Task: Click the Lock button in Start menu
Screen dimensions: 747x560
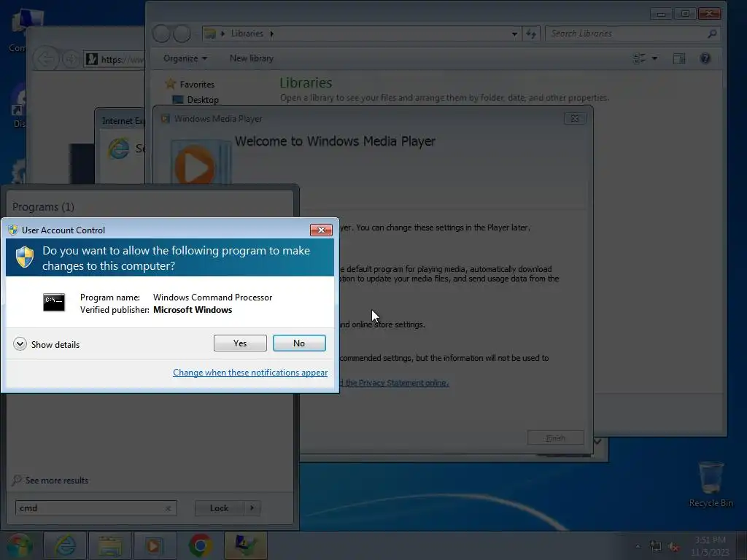Action: [x=219, y=508]
